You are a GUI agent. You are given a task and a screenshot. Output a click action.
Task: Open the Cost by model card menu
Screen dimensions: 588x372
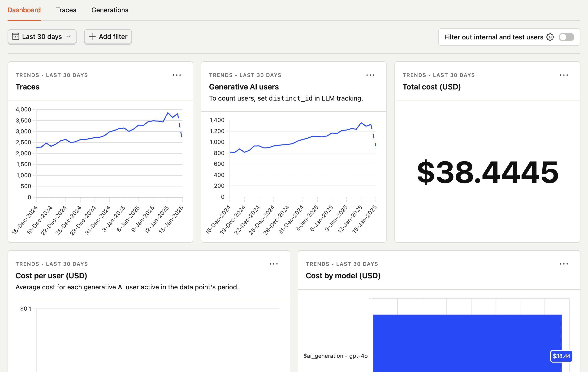click(564, 264)
